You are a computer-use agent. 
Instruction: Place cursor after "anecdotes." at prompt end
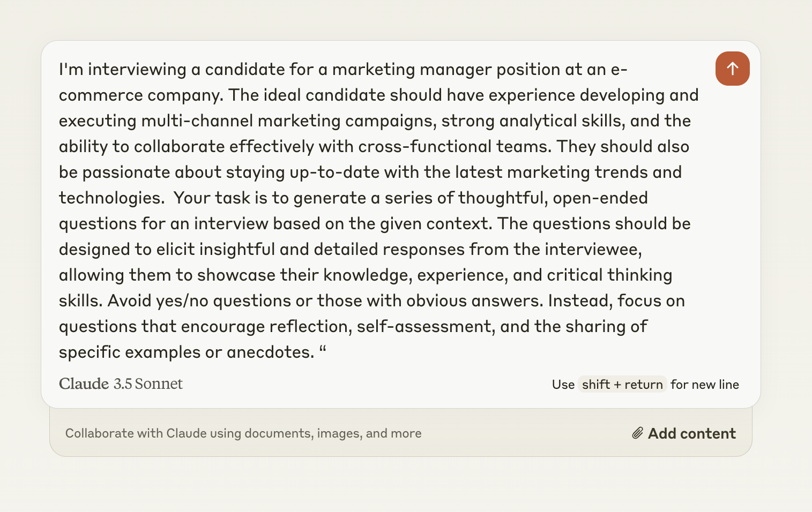tap(315, 352)
